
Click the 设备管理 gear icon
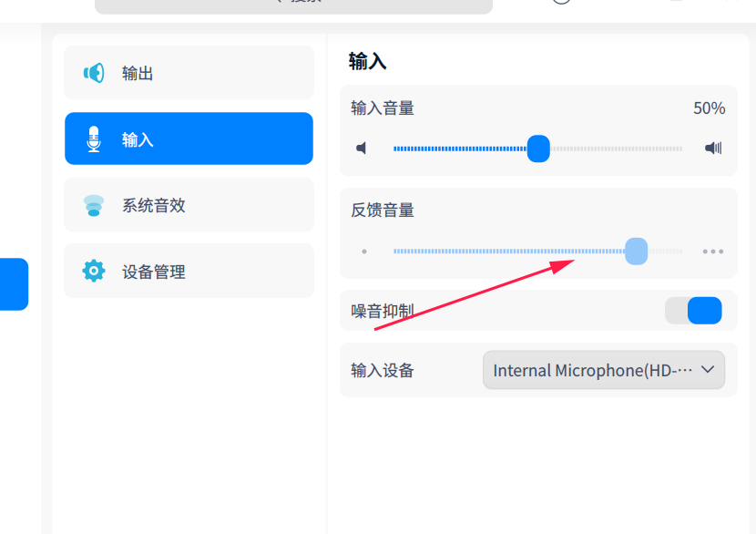coord(94,271)
